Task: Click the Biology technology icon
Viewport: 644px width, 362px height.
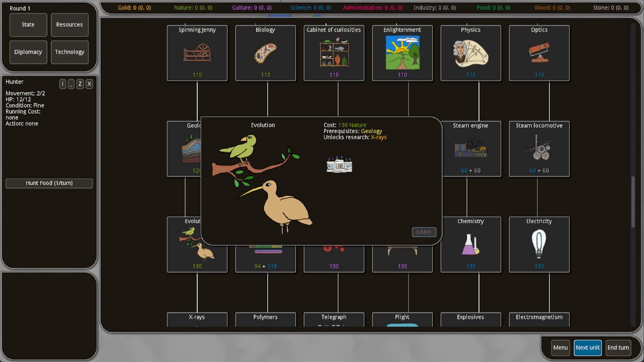Action: (266, 53)
